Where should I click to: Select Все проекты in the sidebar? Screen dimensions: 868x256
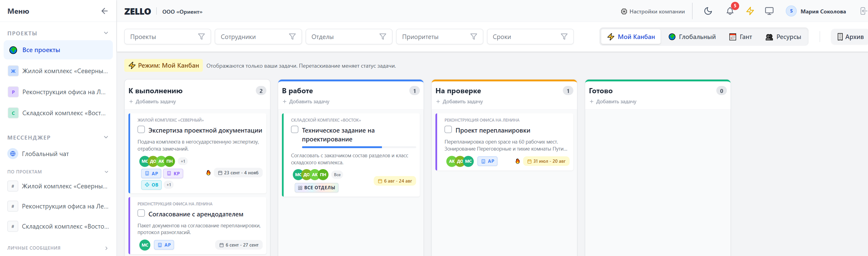58,50
